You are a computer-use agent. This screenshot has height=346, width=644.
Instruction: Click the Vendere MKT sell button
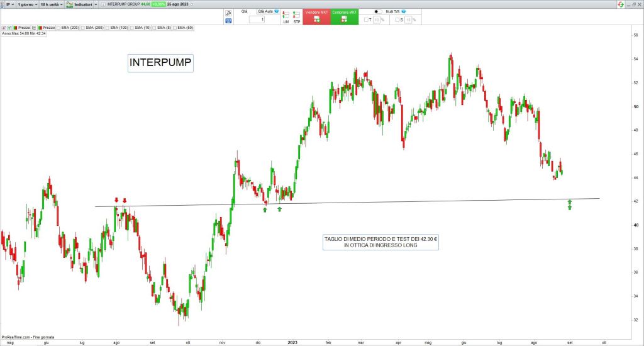click(x=317, y=17)
